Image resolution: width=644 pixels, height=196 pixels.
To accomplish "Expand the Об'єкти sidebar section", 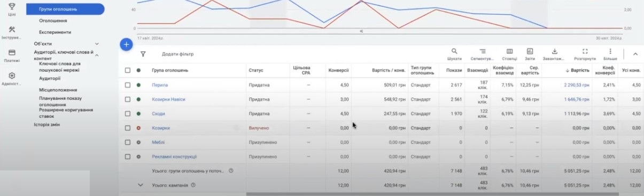I will tap(97, 43).
